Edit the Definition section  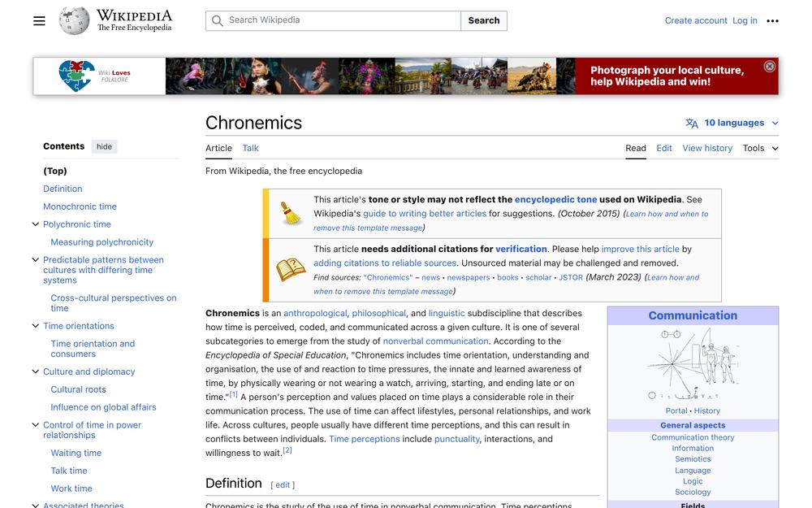coord(283,485)
